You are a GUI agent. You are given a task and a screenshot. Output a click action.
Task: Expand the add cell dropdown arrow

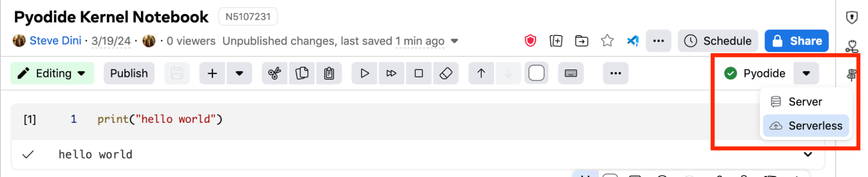point(239,73)
